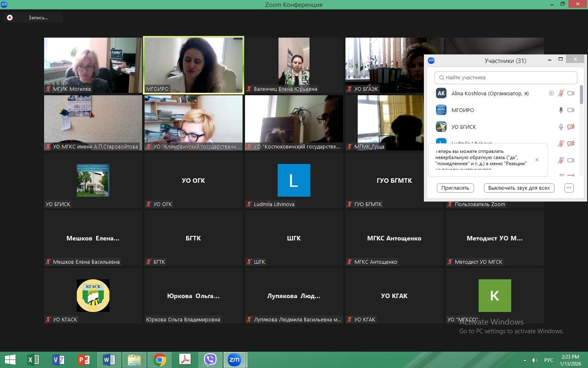The height and width of the screenshot is (368, 588).
Task: Toggle Alina Koshlova's camera icon
Action: pos(571,93)
